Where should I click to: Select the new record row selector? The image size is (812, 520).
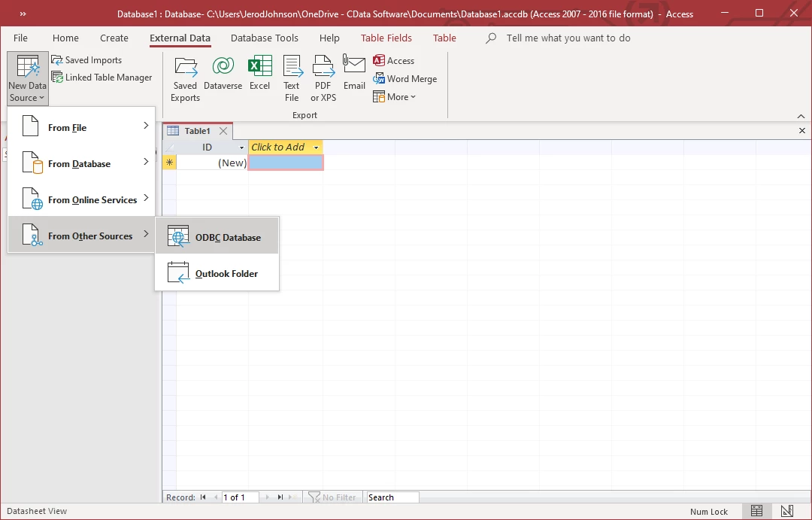click(x=169, y=163)
